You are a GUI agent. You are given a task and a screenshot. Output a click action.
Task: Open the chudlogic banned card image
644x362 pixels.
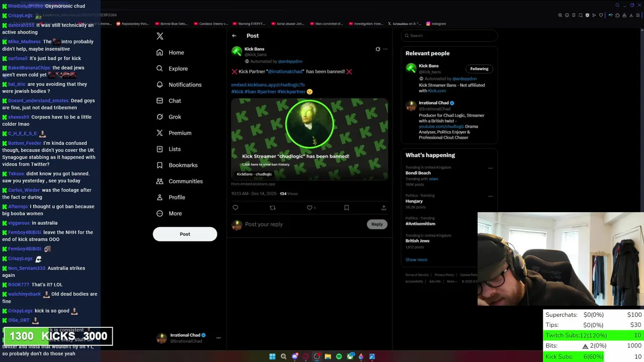tap(309, 139)
